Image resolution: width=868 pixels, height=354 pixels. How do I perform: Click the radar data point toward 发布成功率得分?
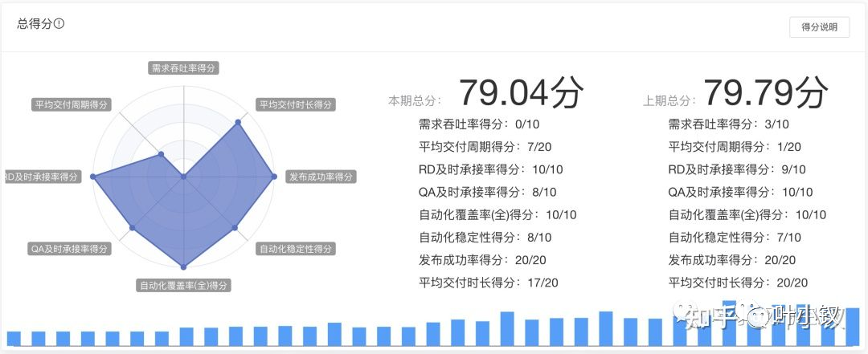click(275, 177)
